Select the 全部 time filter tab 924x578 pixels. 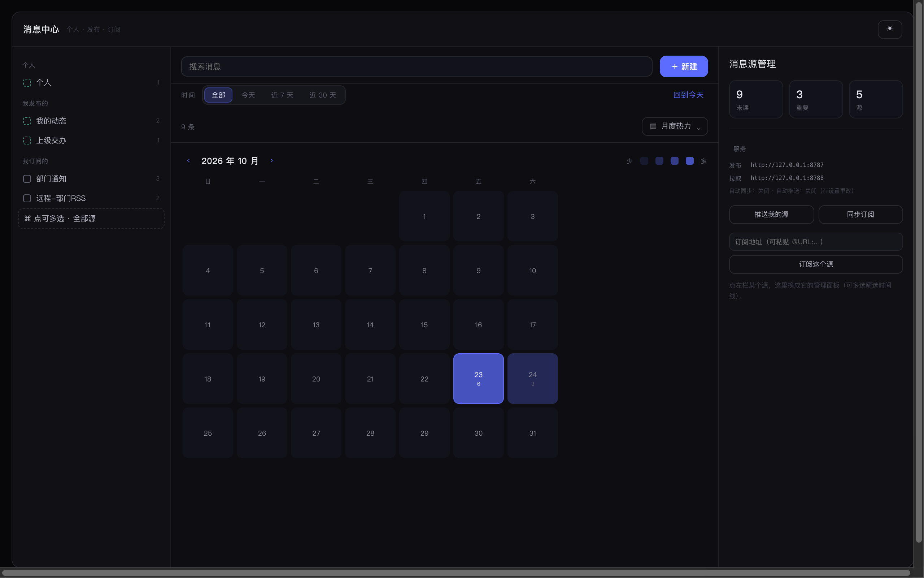218,95
